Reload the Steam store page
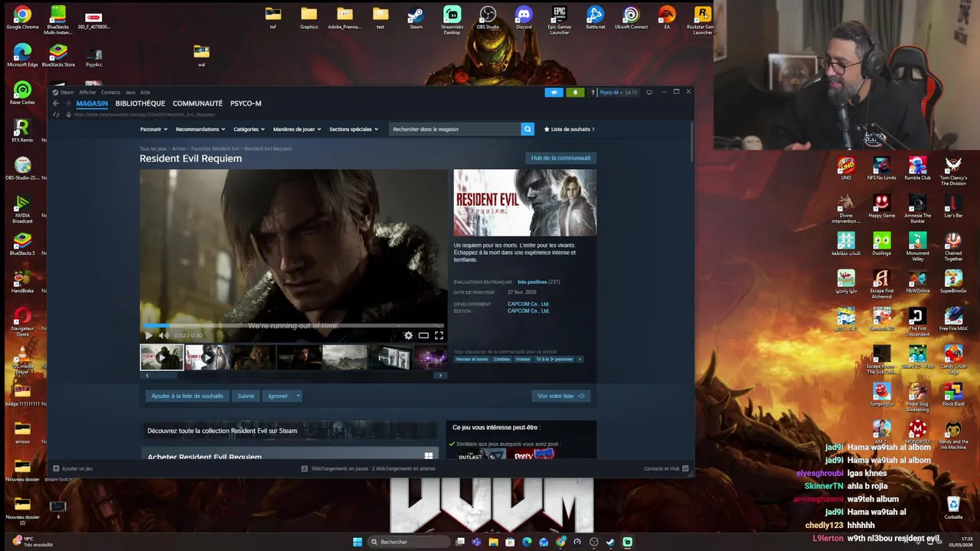This screenshot has height=551, width=980. point(56,115)
